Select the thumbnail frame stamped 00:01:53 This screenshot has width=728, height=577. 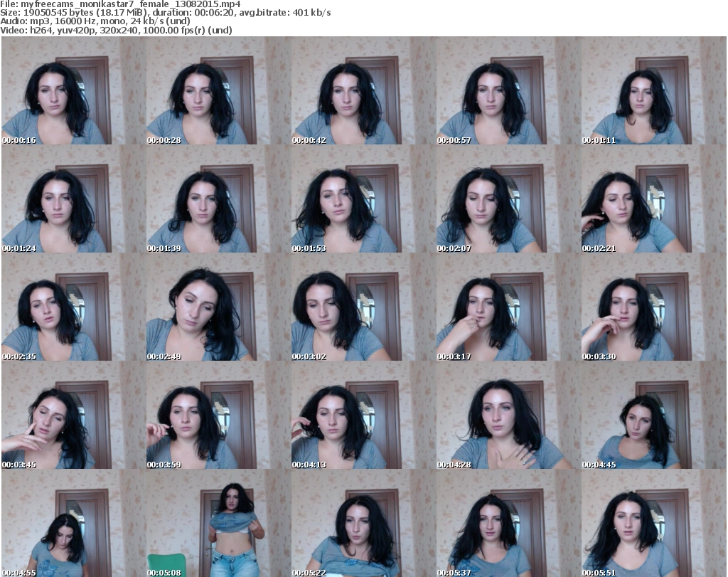[363, 198]
